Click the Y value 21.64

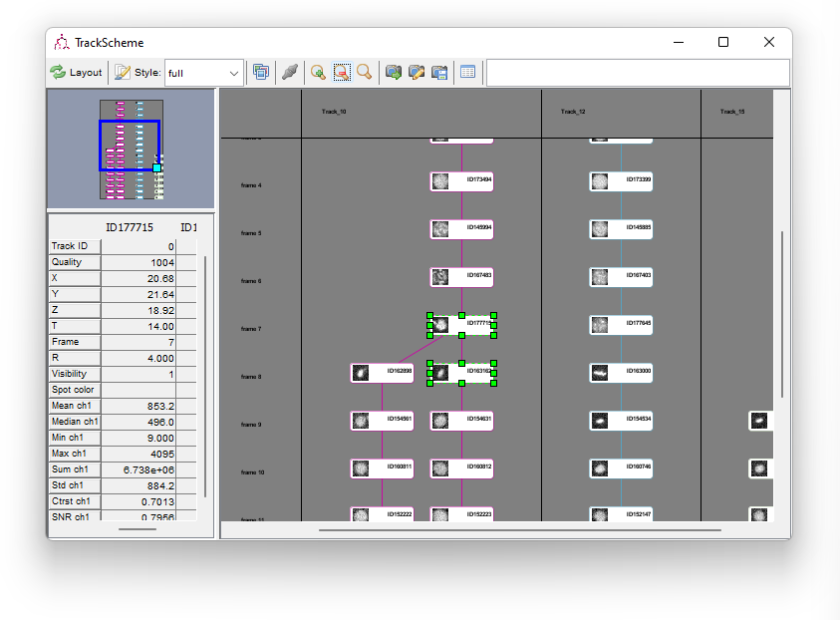click(x=139, y=294)
